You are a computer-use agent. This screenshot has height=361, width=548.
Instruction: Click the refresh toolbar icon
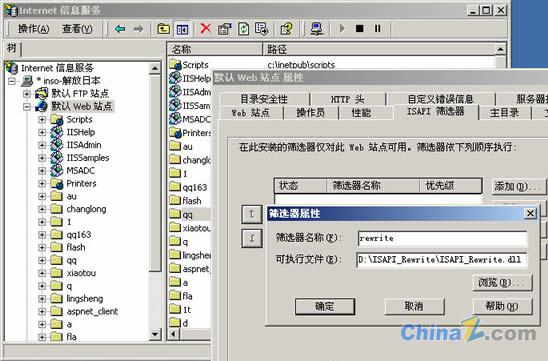point(243,29)
